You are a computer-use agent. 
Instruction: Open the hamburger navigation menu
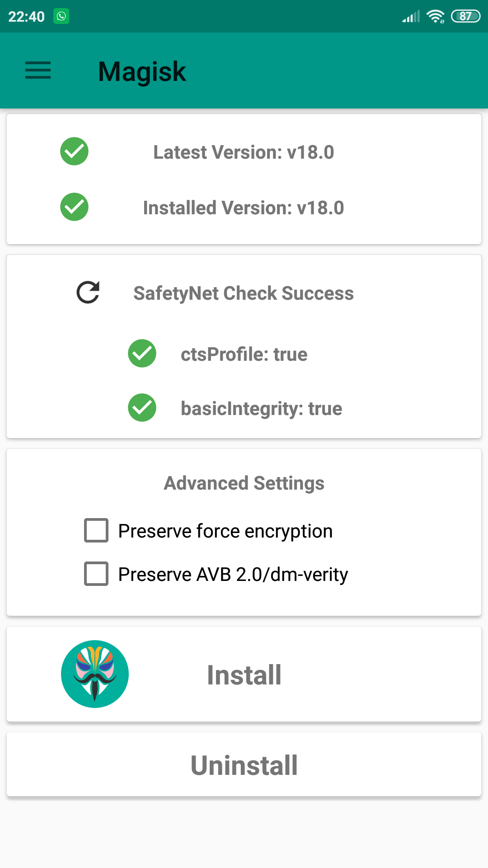coord(38,71)
